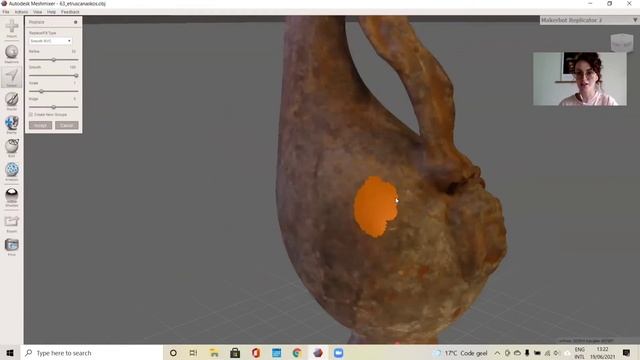Click the Accept button

(x=40, y=125)
